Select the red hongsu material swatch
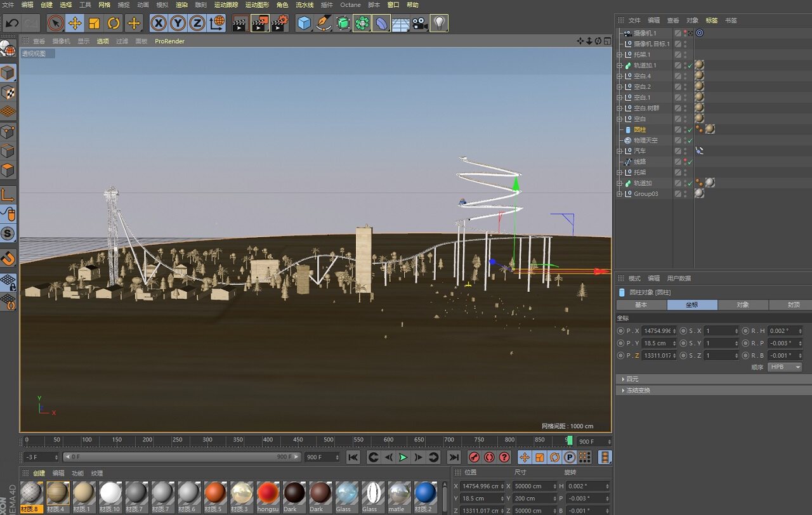Viewport: 812px width, 515px height. (x=268, y=493)
